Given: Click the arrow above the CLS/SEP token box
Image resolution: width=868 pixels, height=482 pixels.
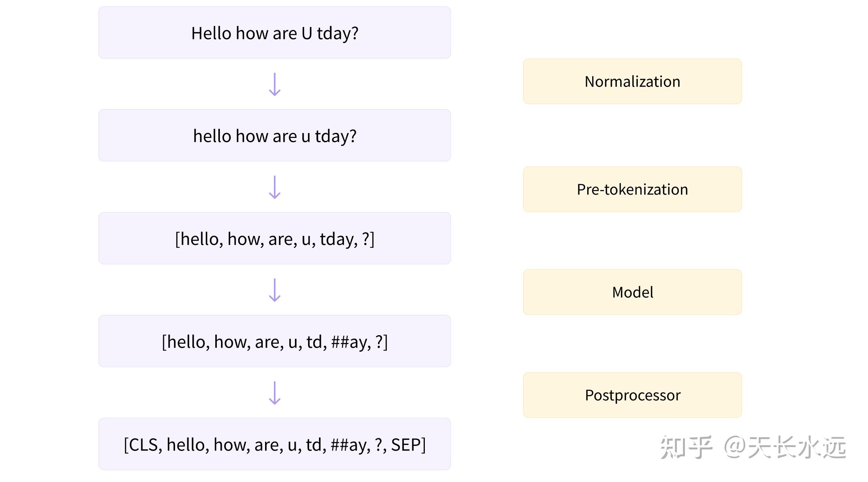Looking at the screenshot, I should [275, 393].
